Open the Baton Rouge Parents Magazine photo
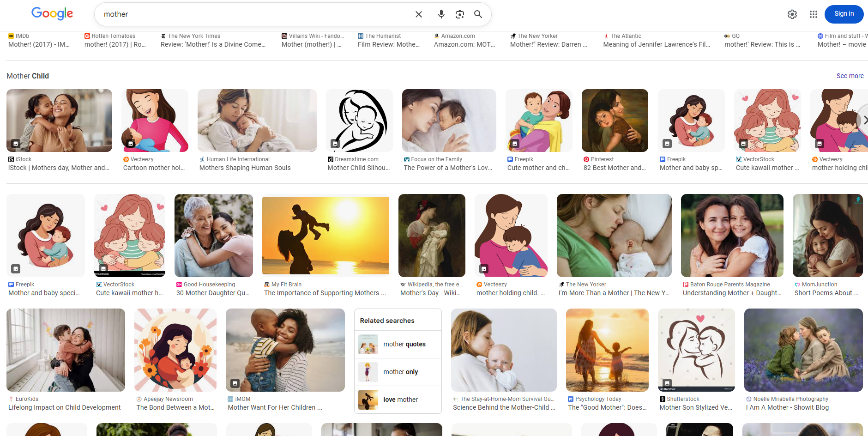The height and width of the screenshot is (436, 868). 732,236
